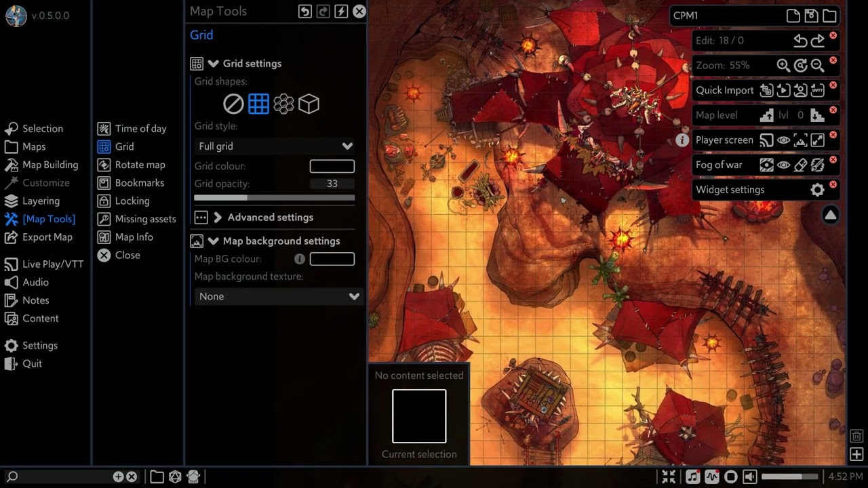Quick import a video file
Image resolution: width=868 pixels, height=488 pixels.
click(783, 90)
